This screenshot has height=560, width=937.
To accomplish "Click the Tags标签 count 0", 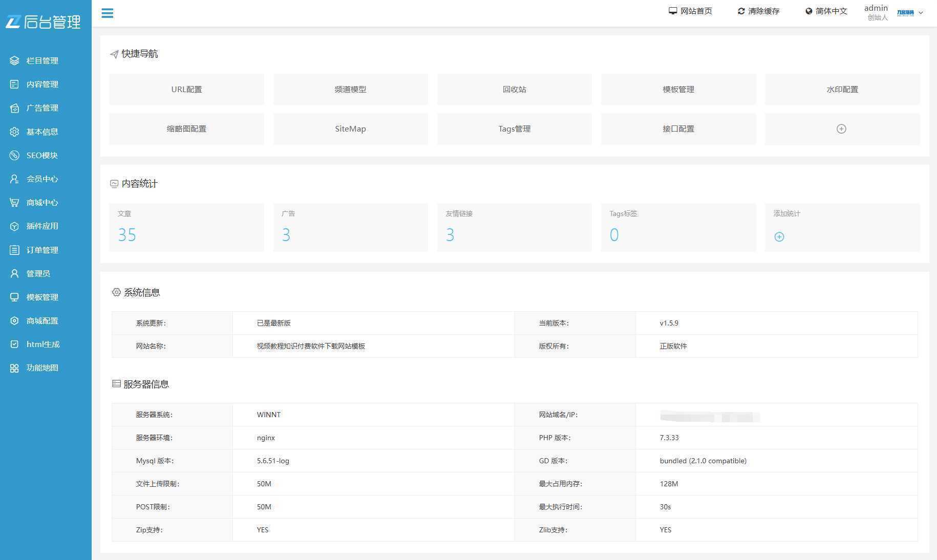I will point(614,235).
